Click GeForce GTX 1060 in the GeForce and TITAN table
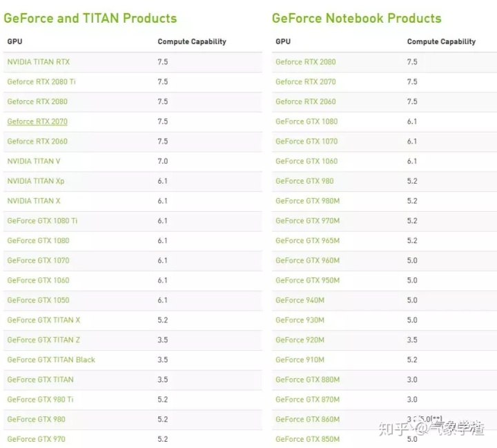 pos(39,280)
